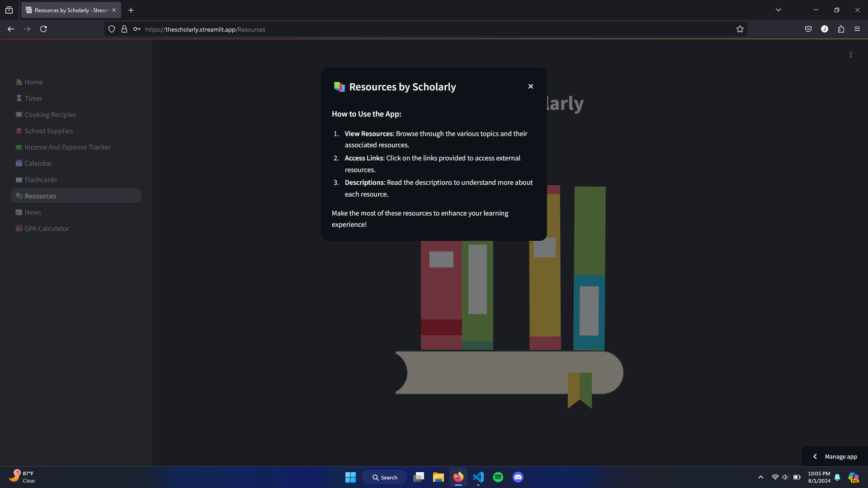868x488 pixels.
Task: Bookmark this page with star icon
Action: click(740, 29)
